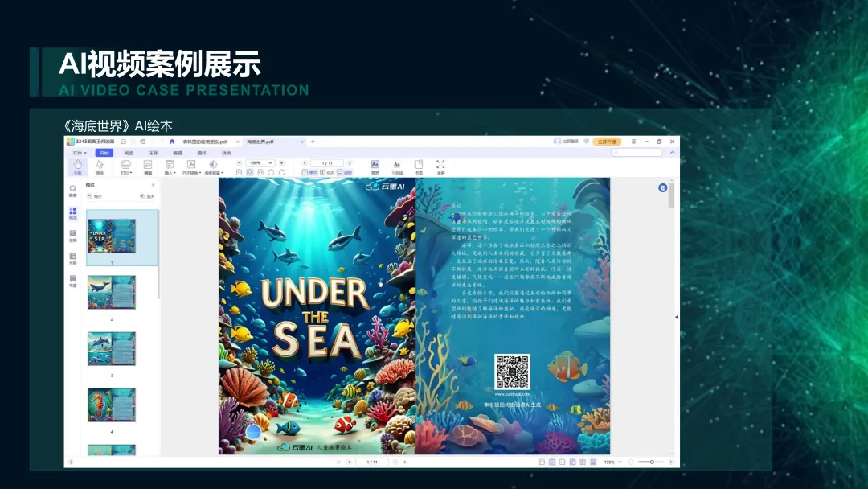Expand the right side panel arrow
Viewport: 868px width, 489px height.
[x=676, y=318]
